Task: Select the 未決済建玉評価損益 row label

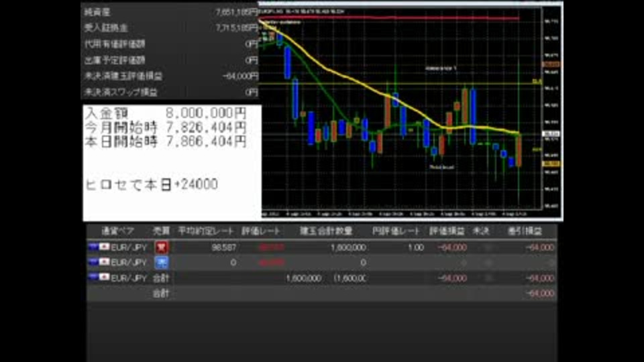Action: click(123, 76)
